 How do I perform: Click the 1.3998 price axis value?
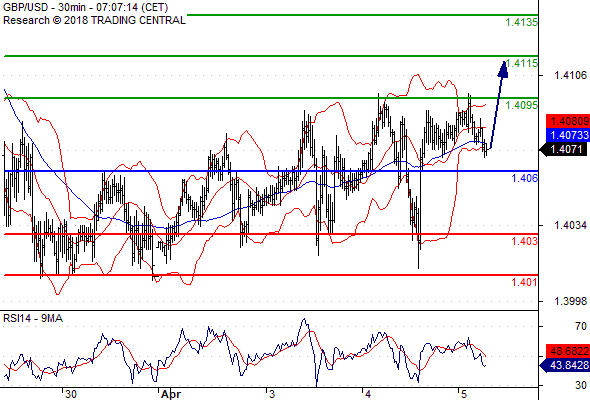(x=570, y=301)
